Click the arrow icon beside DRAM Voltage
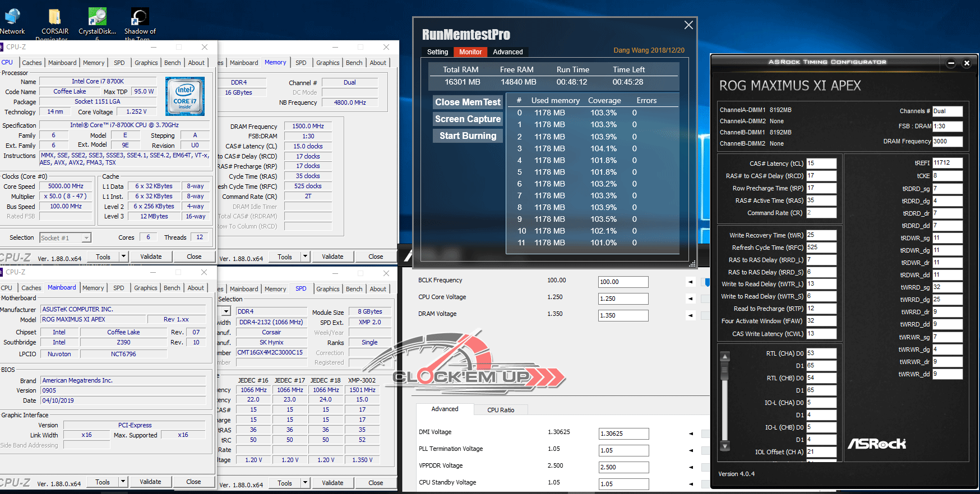This screenshot has height=494, width=980. pyautogui.click(x=690, y=316)
